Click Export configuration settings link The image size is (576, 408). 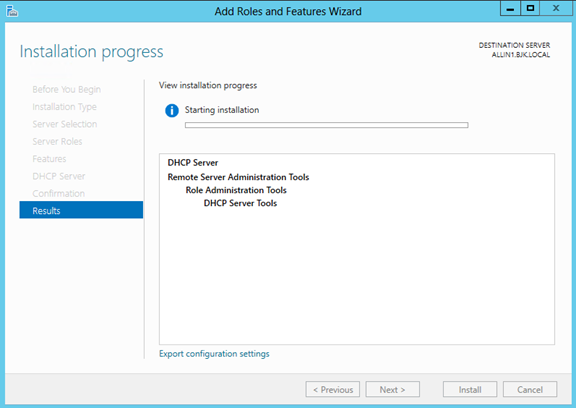pyautogui.click(x=214, y=354)
